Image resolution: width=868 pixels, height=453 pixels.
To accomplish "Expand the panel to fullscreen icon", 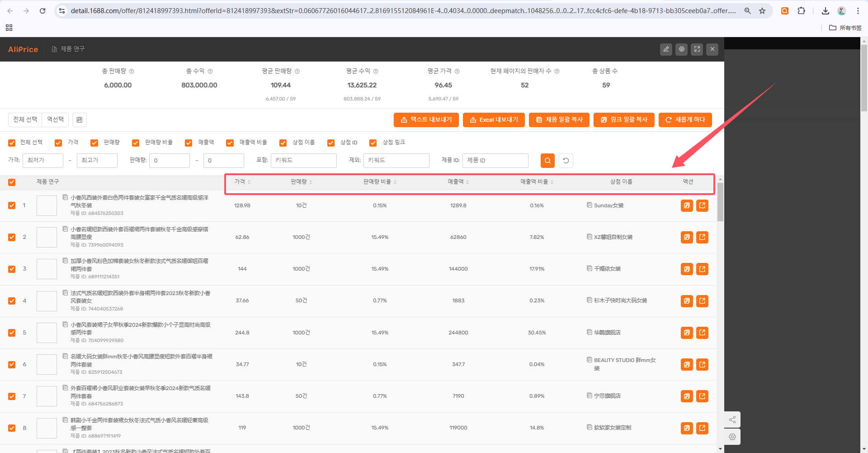I will (x=697, y=49).
